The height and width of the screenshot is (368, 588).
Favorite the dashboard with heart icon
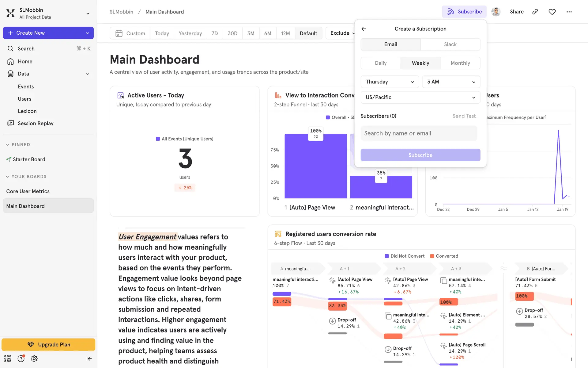pyautogui.click(x=552, y=12)
